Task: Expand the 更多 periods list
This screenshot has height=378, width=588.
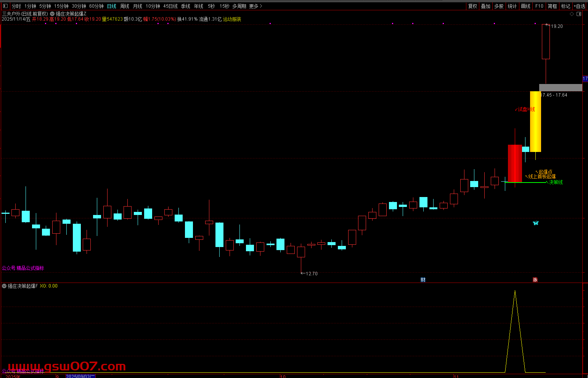Action: click(x=255, y=6)
